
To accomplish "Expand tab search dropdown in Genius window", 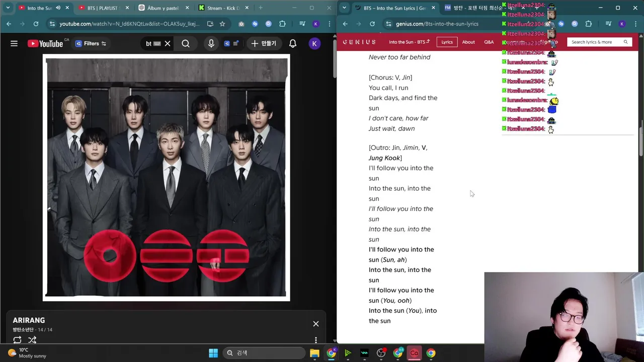I will [344, 8].
